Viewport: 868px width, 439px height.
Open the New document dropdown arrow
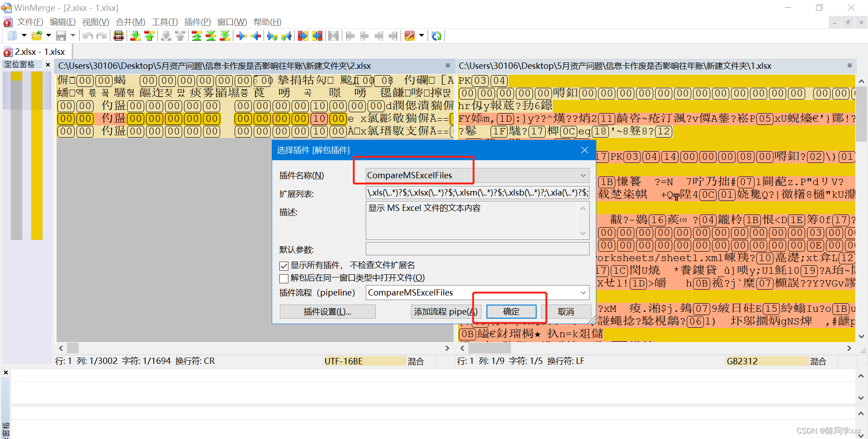pyautogui.click(x=24, y=36)
